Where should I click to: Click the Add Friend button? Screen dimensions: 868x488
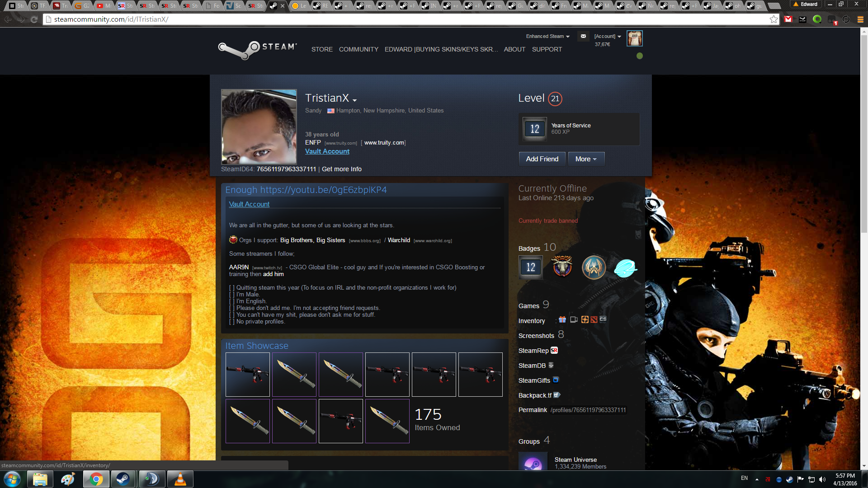click(x=542, y=159)
